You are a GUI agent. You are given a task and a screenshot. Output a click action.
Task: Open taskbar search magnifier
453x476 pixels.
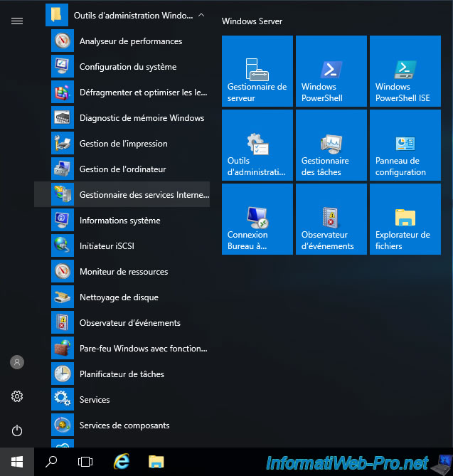(51, 462)
